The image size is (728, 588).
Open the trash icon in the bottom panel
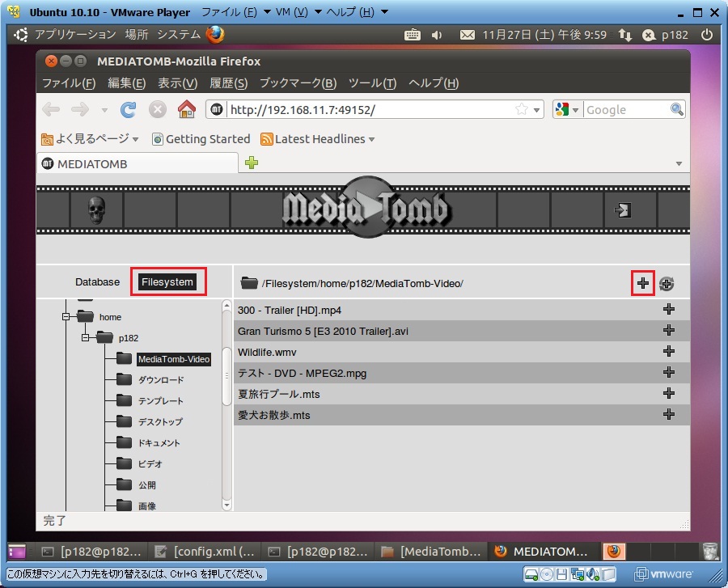(710, 551)
